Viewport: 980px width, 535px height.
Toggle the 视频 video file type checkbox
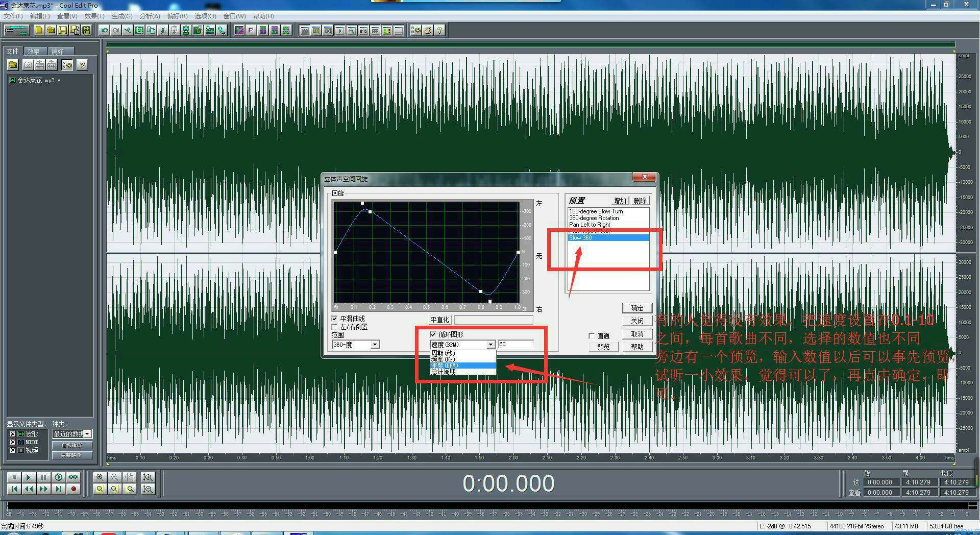13,450
